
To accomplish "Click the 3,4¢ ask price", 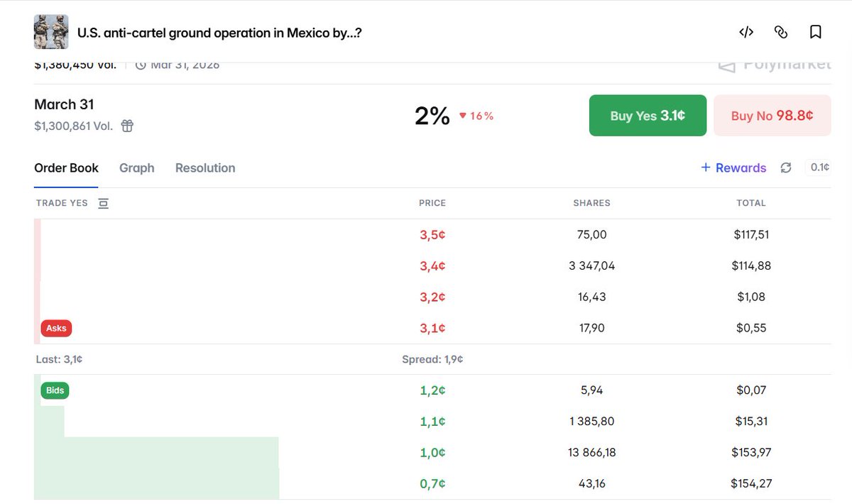I will 432,266.
